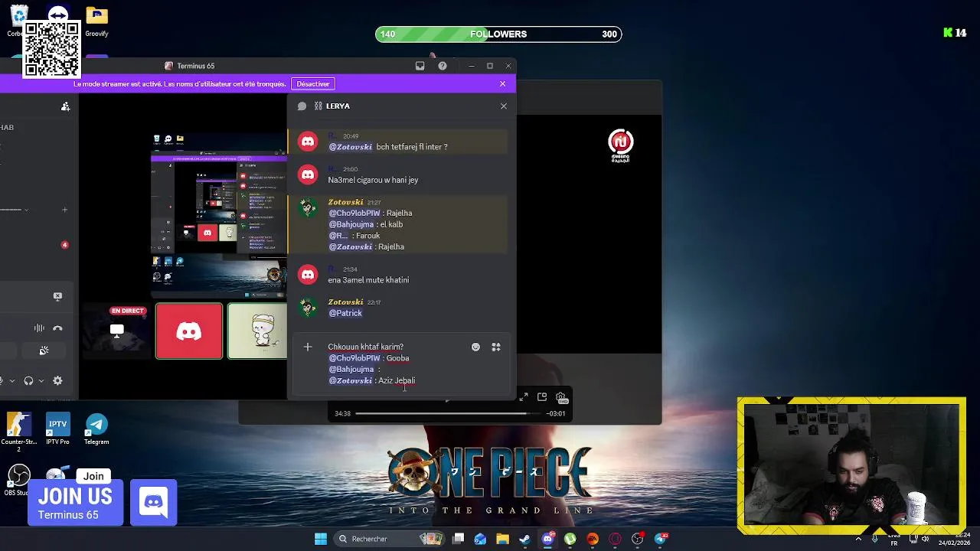Disconnect from voice with hang-up icon
The width and height of the screenshot is (980, 551).
click(x=57, y=328)
